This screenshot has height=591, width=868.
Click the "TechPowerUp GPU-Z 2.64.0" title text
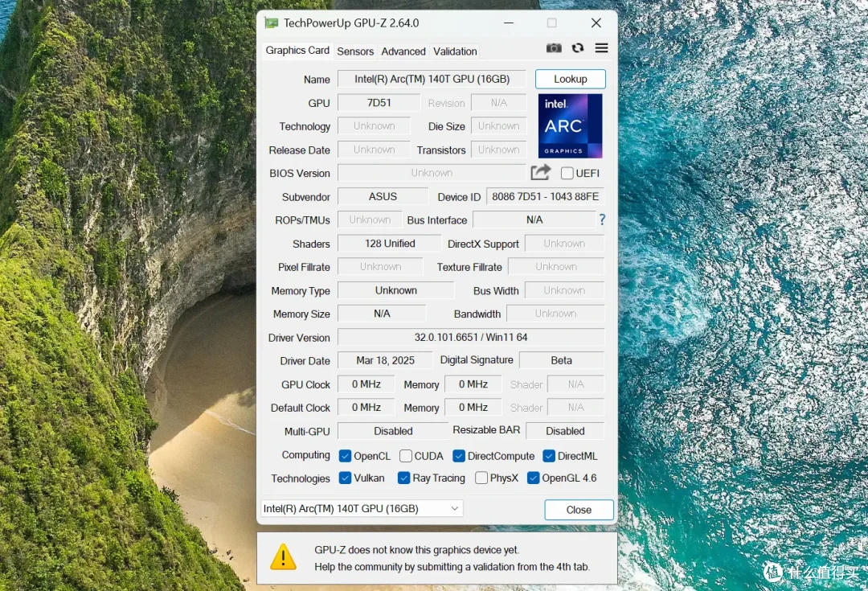point(351,23)
